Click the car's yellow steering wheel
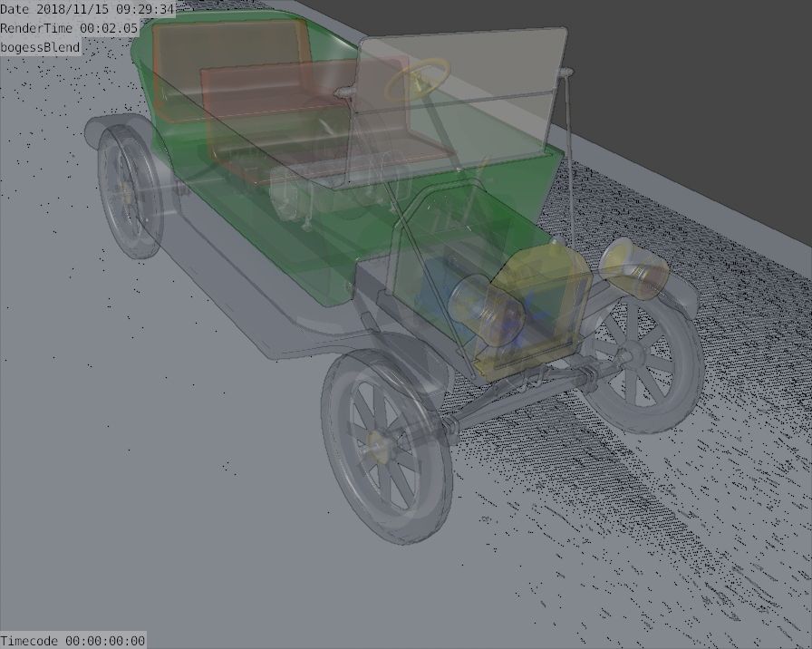 point(420,79)
